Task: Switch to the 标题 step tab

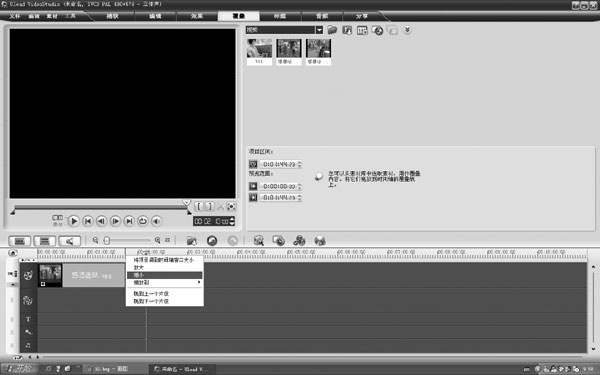Action: point(280,16)
